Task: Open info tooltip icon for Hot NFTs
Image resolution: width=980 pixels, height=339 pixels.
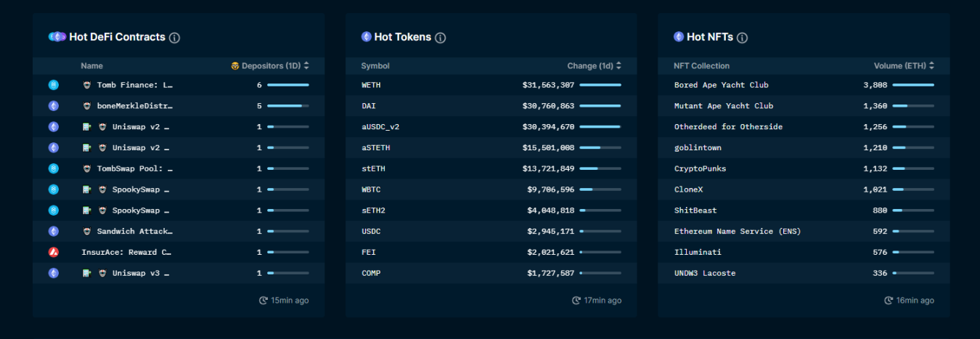Action: [x=742, y=38]
